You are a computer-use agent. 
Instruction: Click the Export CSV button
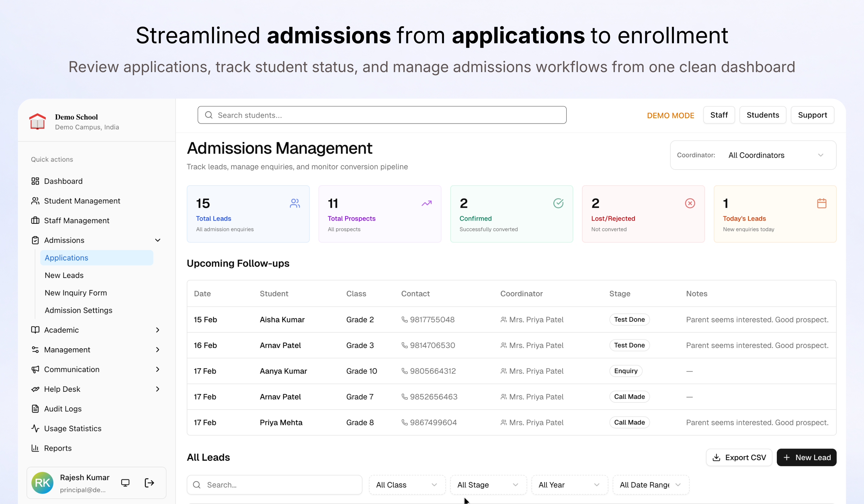[x=739, y=457]
